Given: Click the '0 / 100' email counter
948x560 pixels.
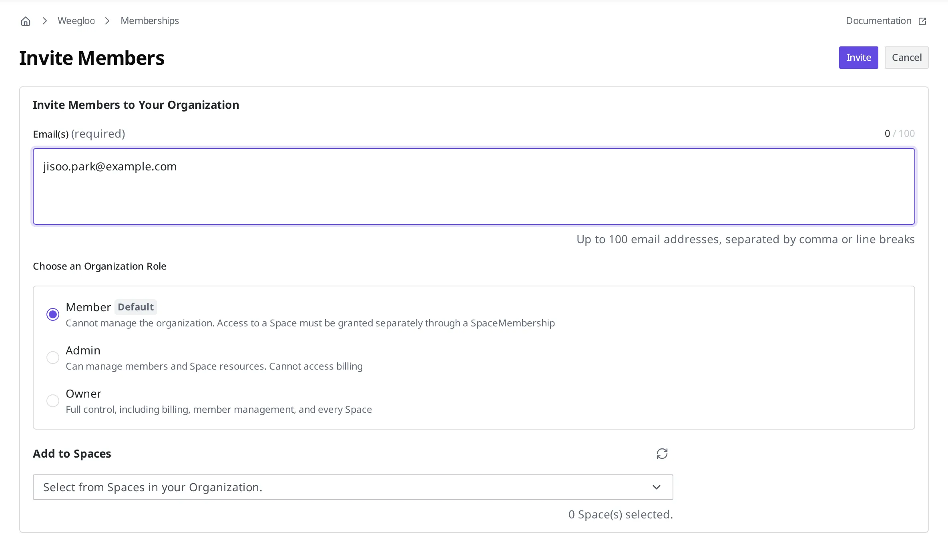Looking at the screenshot, I should (900, 134).
